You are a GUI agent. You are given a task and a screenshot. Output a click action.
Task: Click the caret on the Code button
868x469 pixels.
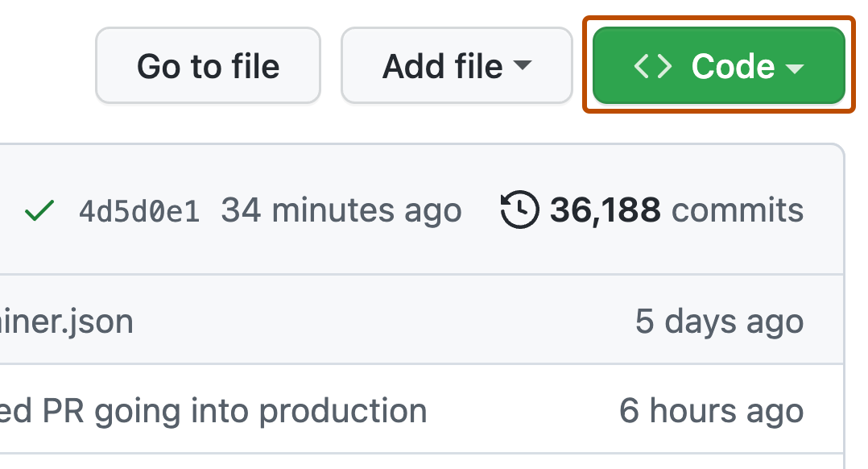click(793, 68)
